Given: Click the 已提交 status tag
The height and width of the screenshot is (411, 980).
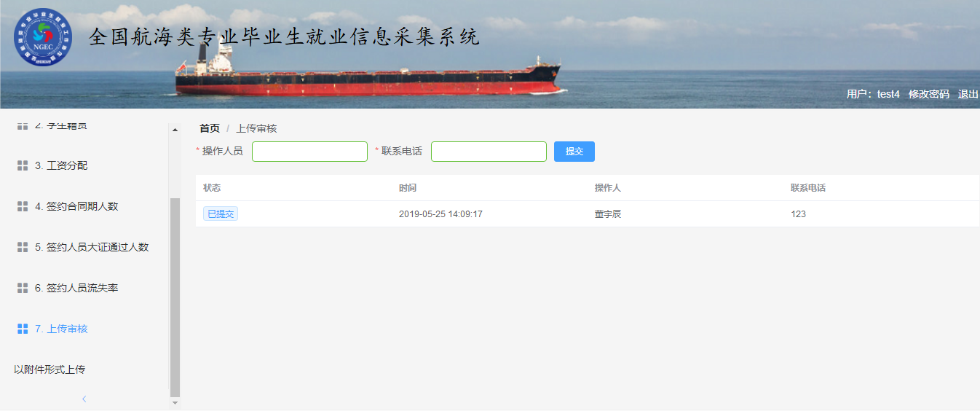Looking at the screenshot, I should 221,214.
